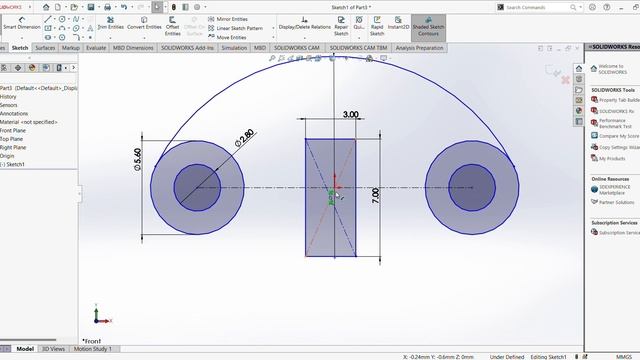Open the Help question mark icon
640x360 pixels.
607,7
